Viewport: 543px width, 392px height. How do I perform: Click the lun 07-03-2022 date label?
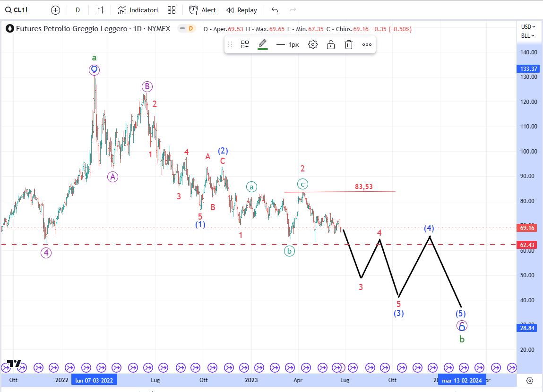tap(94, 380)
